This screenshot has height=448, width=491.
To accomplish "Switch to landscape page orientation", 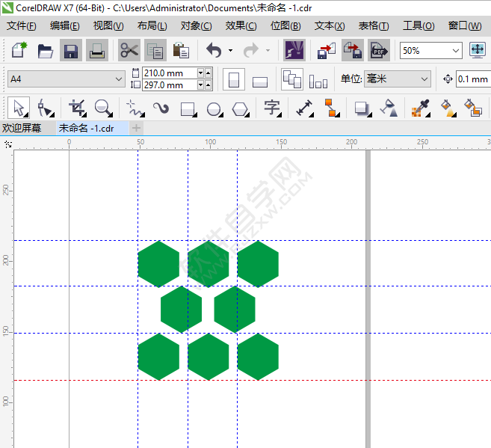I will tap(259, 80).
